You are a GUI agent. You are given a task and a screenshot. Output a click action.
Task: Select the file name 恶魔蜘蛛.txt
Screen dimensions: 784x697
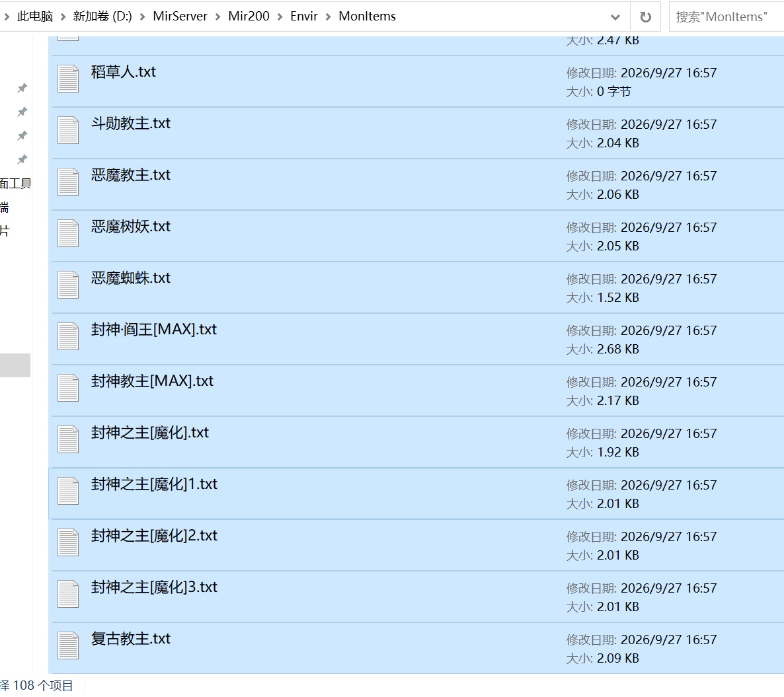tap(130, 277)
